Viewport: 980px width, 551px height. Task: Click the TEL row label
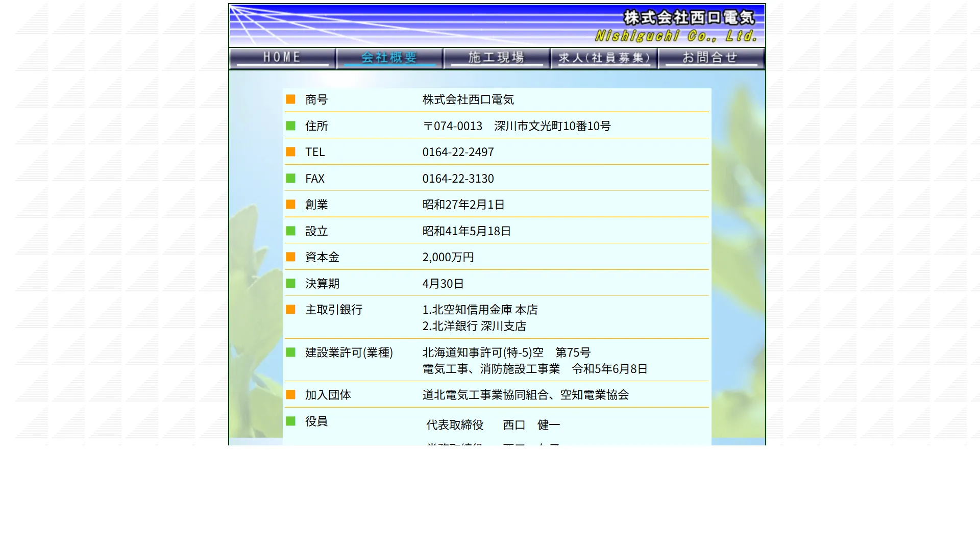tap(315, 152)
